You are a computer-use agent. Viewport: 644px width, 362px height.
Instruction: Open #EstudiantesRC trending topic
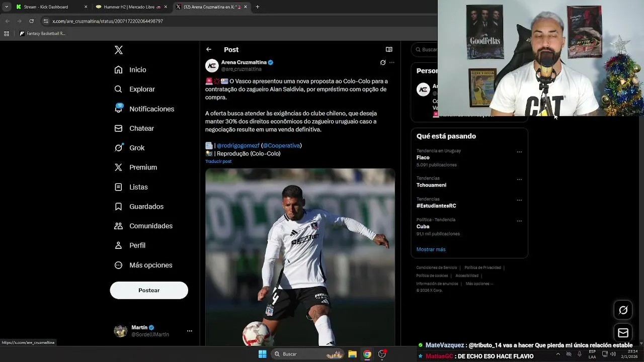pos(436,206)
